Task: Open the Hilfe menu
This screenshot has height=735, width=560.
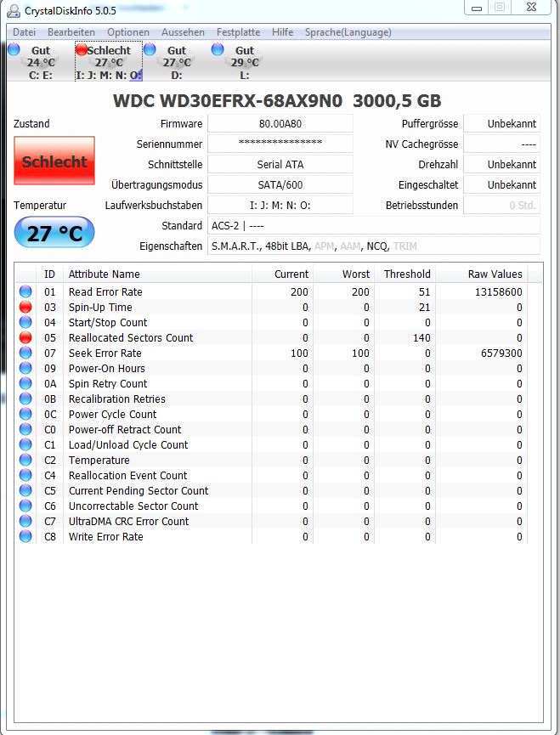Action: 283,32
